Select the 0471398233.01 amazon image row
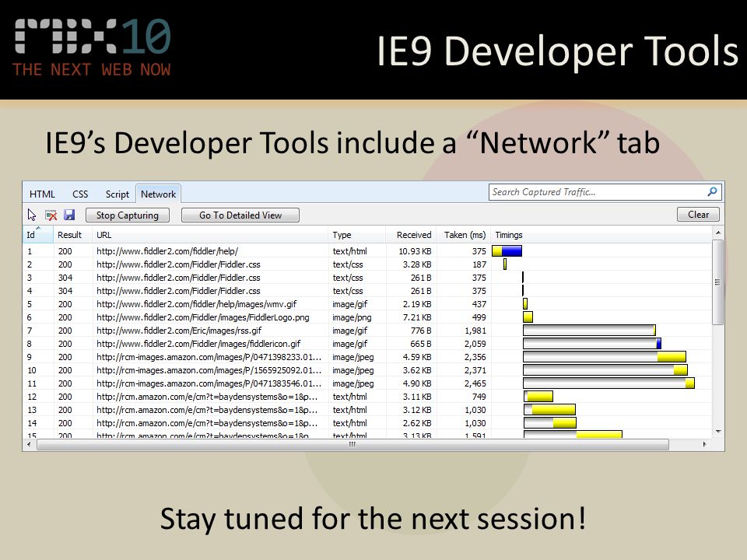This screenshot has width=747, height=560. [209, 357]
